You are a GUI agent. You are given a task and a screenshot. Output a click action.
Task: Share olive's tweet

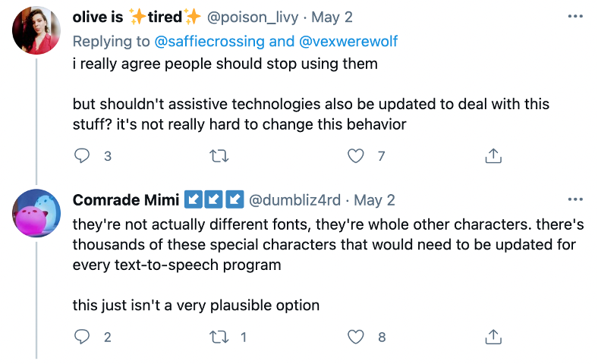[493, 156]
